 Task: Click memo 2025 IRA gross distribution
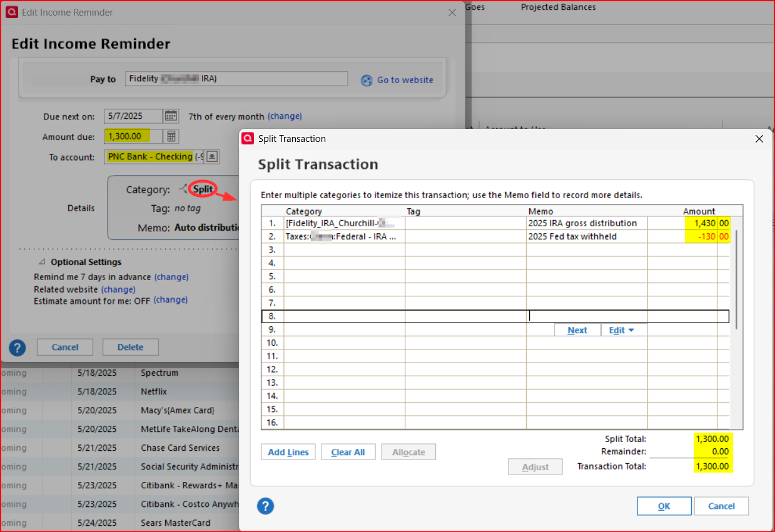click(587, 223)
